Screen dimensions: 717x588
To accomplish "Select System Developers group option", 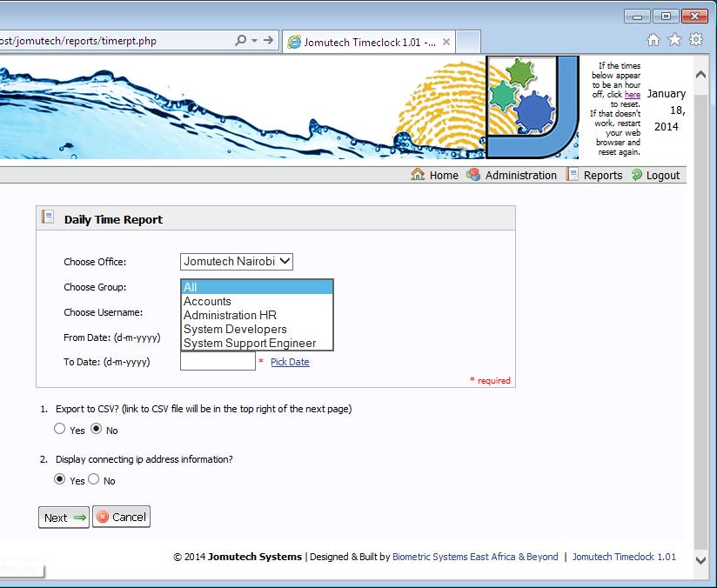I will [x=257, y=329].
